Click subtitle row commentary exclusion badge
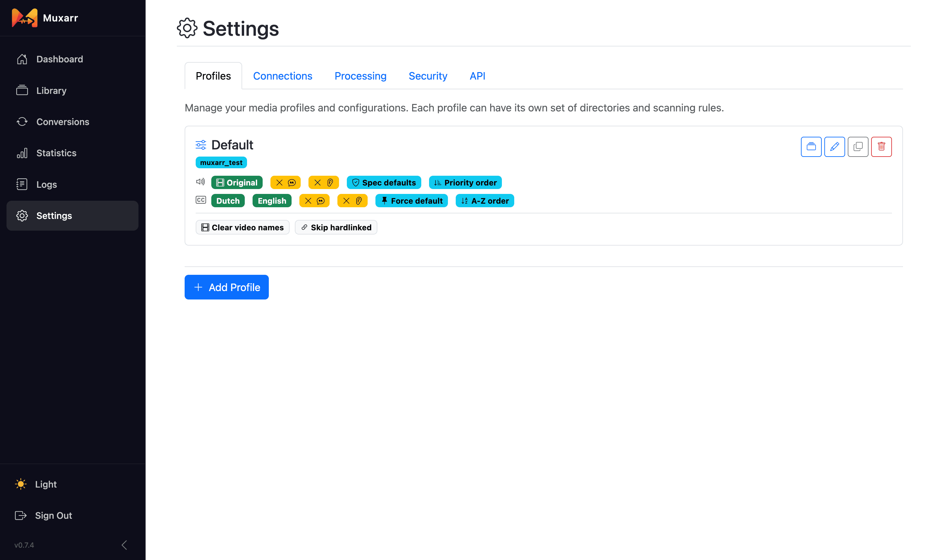Screen dimensions: 942x560 point(315,201)
